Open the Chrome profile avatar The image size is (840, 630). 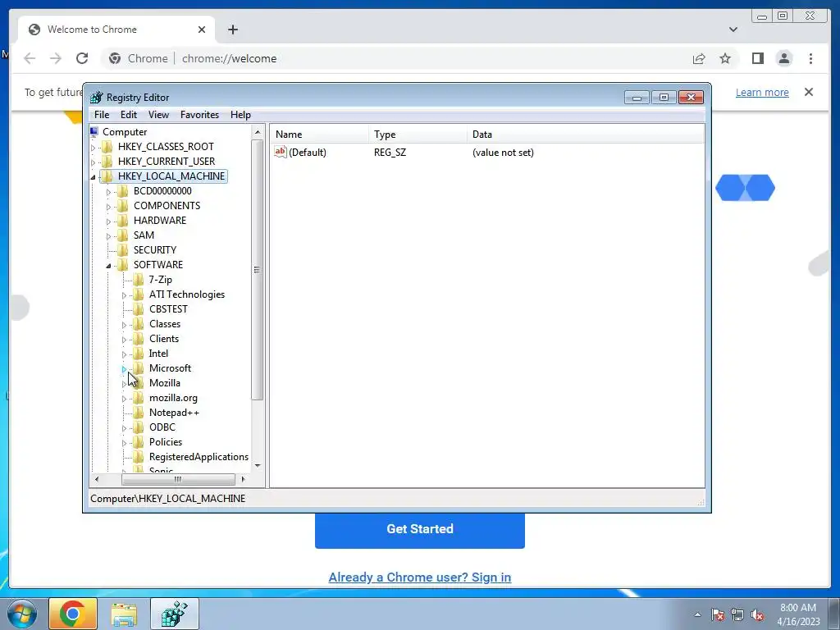coord(783,58)
